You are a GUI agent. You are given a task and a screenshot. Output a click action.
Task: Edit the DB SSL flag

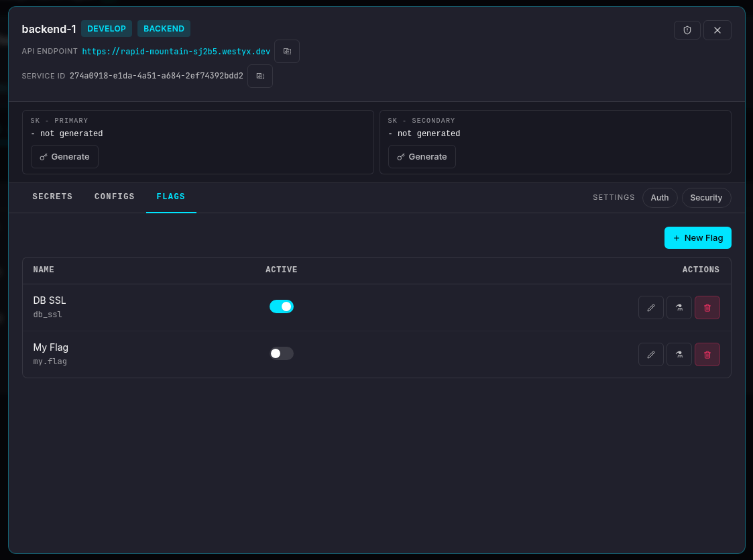tap(650, 308)
